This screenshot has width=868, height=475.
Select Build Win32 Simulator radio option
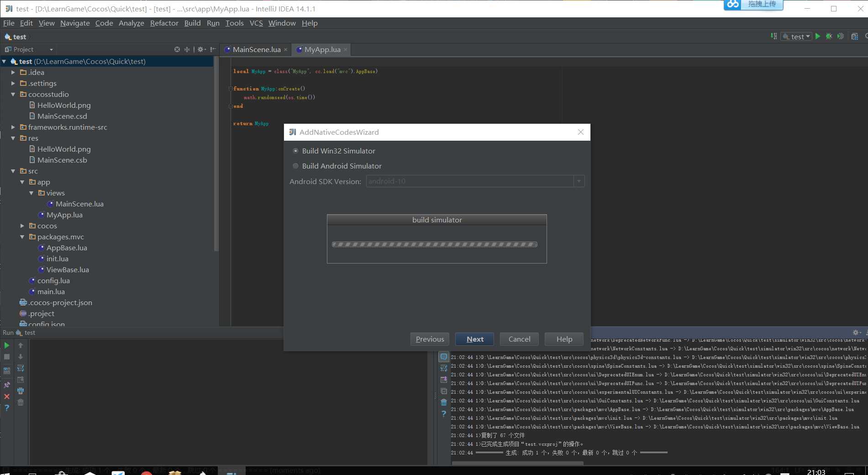pos(296,151)
